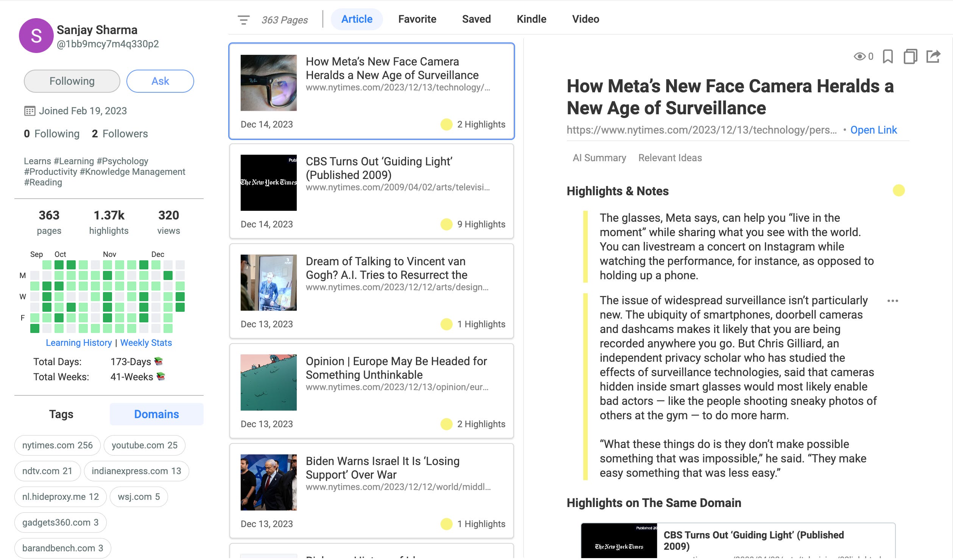Click the eye views icon showing 0
The width and height of the screenshot is (953, 560).
tap(860, 57)
